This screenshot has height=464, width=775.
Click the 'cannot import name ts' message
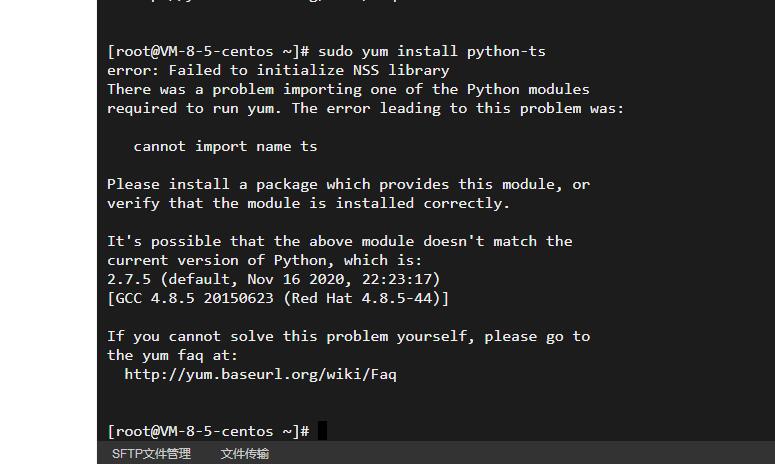click(x=225, y=146)
